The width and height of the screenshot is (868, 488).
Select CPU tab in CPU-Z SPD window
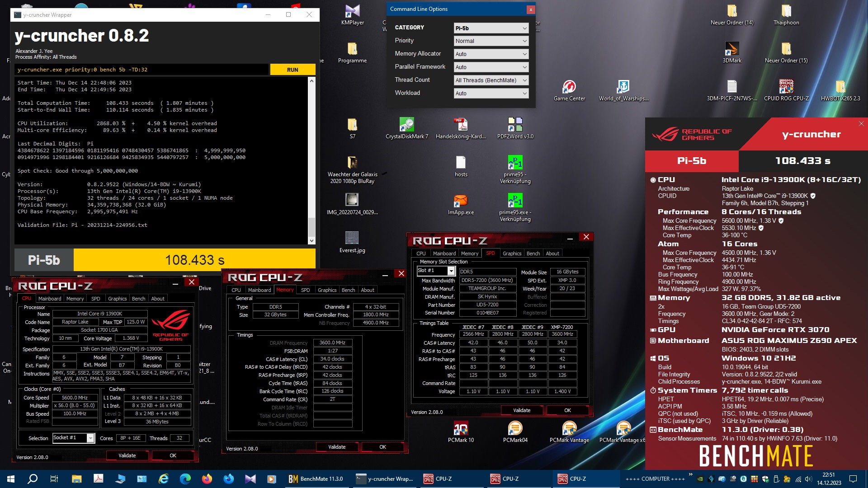point(421,253)
